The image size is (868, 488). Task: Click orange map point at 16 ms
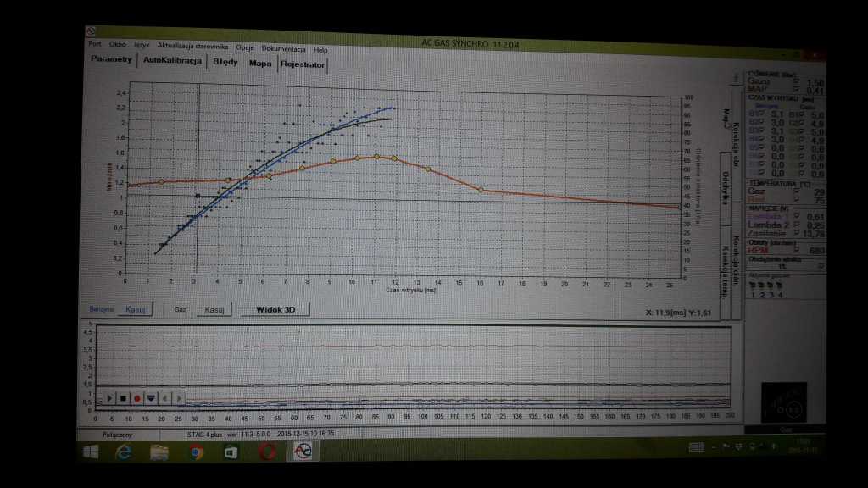click(481, 190)
